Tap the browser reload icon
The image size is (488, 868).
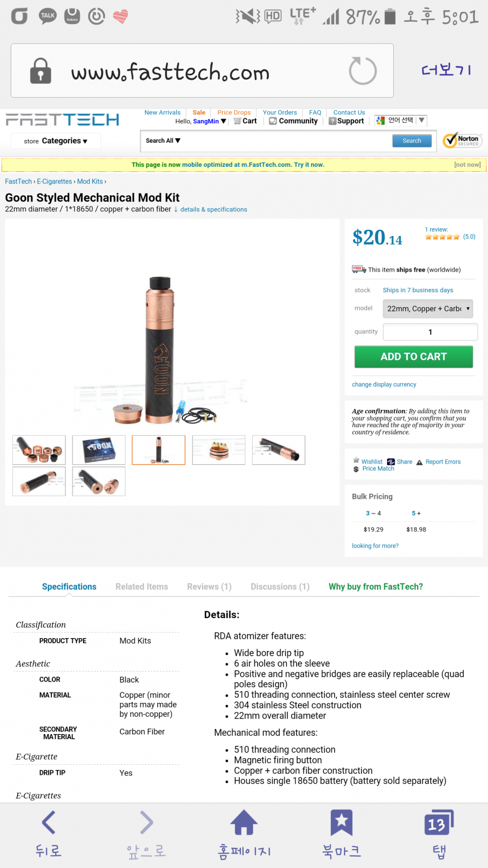click(363, 71)
